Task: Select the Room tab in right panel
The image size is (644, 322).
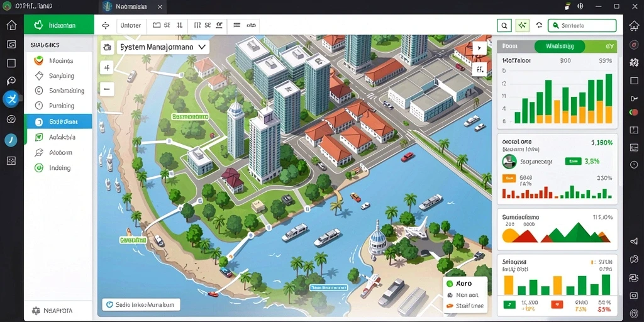Action: point(509,47)
